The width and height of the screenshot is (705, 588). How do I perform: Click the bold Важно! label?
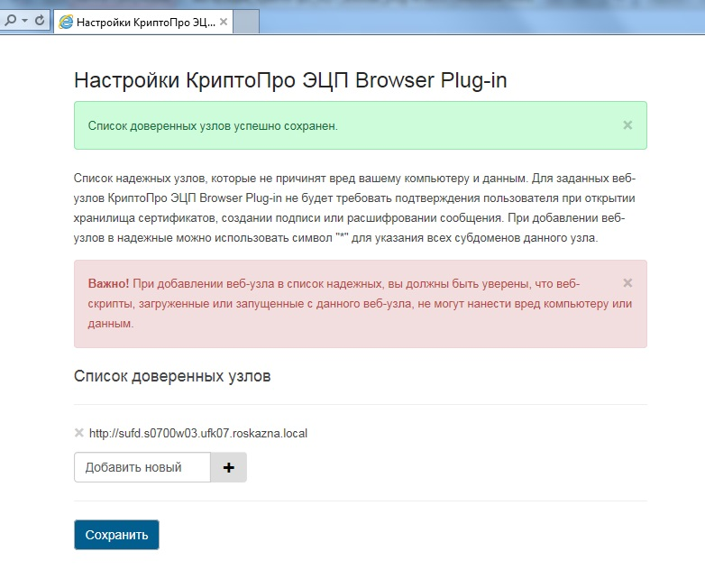tap(108, 283)
